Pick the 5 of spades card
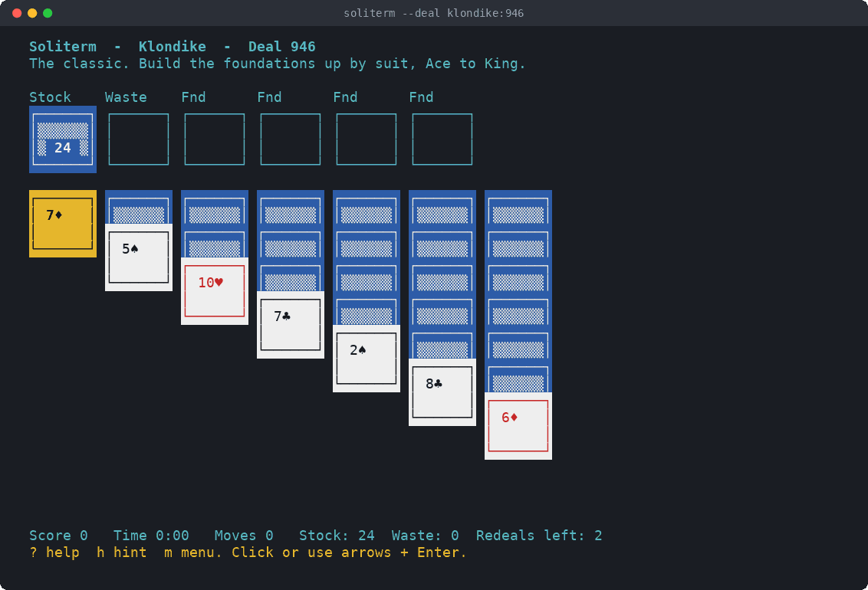This screenshot has height=590, width=868. tap(138, 257)
